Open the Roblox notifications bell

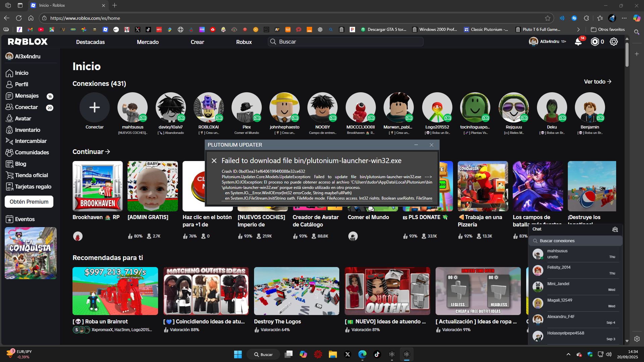[x=578, y=42]
